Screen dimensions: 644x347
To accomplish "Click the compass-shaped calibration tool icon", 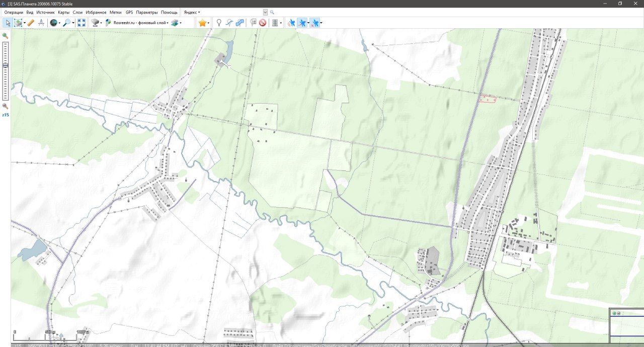I will (41, 23).
